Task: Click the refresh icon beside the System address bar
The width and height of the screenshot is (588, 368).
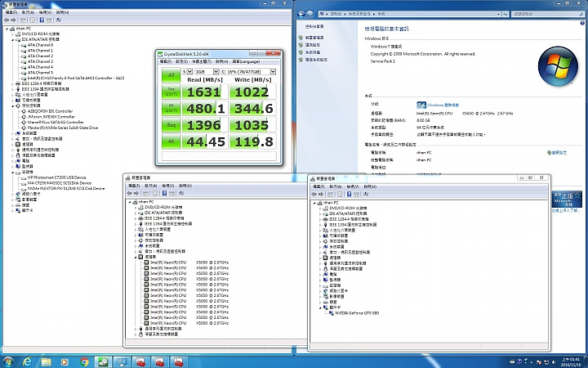Action: click(x=506, y=14)
